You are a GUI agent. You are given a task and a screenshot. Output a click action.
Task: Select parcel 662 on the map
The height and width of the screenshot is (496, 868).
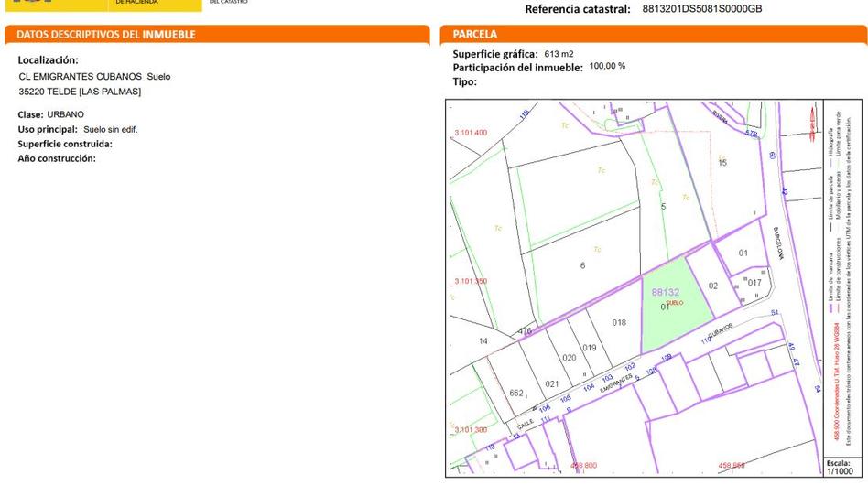pos(516,394)
